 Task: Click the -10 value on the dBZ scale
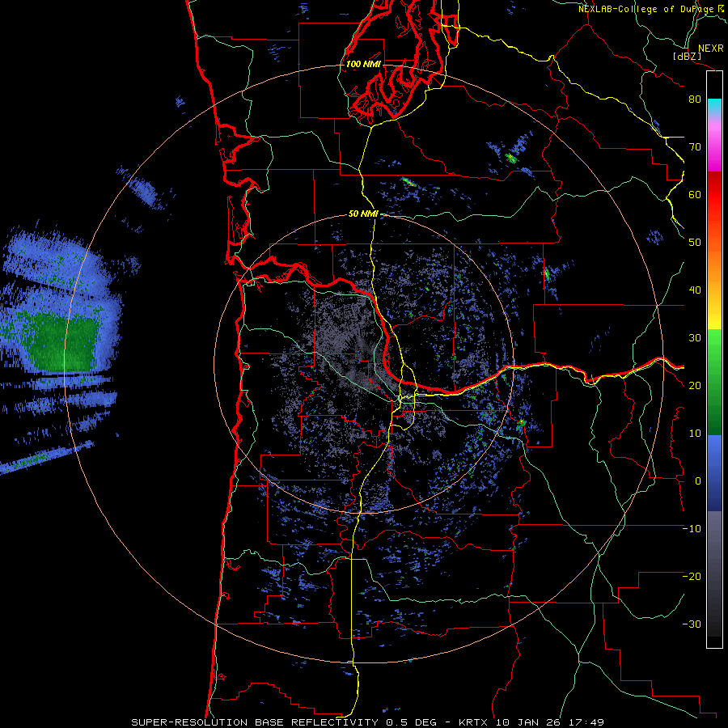point(692,529)
